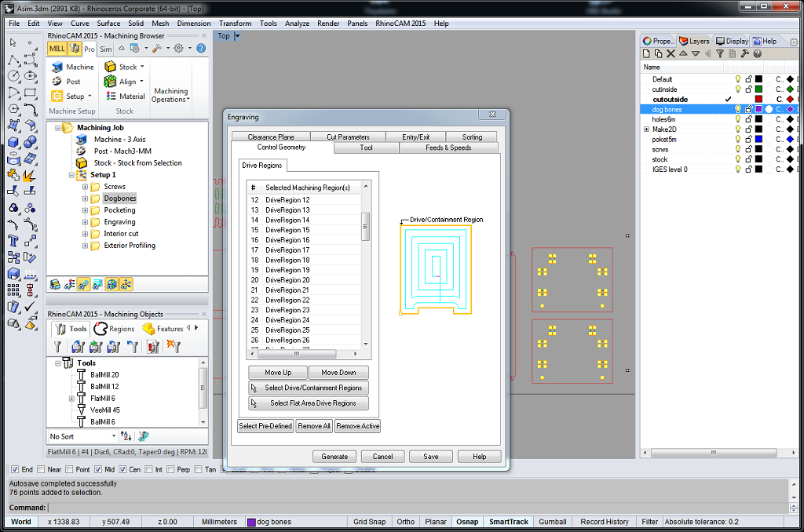
Task: Select the Rectangle tool in left toolbar
Action: (x=31, y=93)
